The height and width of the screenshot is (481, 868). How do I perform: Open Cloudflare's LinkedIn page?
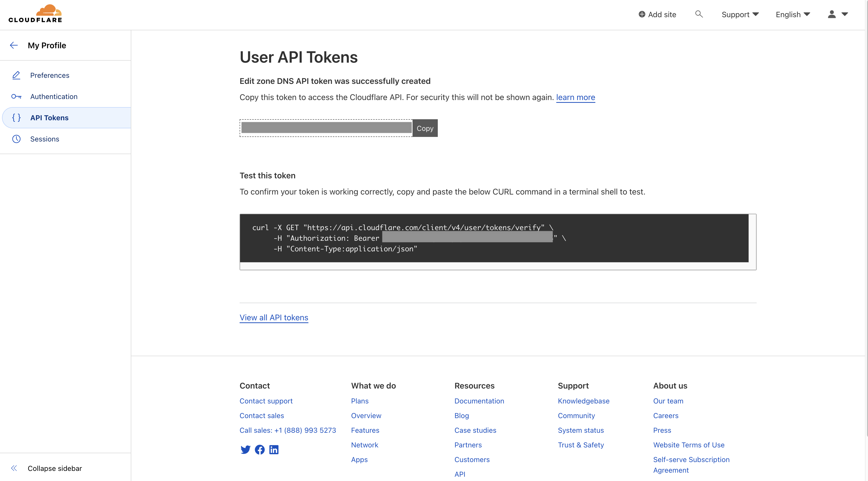[274, 450]
